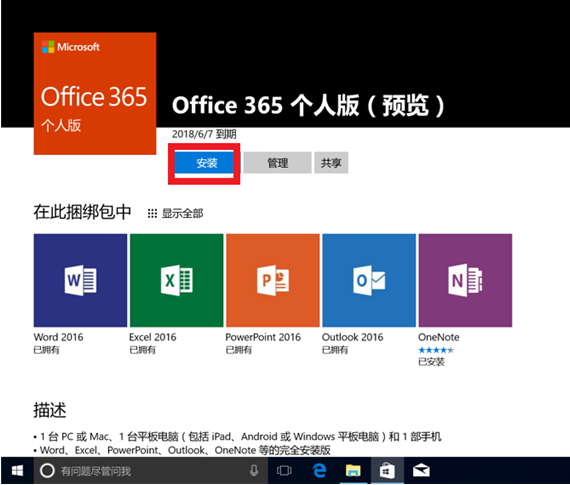Click the PowerPoint 2016 label text
This screenshot has height=485, width=570.
click(263, 337)
